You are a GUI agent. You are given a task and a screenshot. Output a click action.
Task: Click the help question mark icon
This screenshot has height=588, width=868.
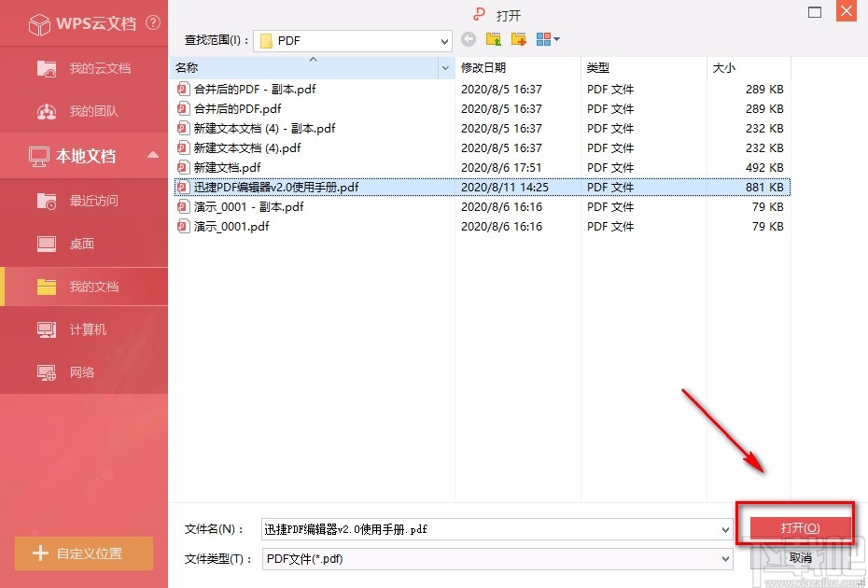pos(153,23)
